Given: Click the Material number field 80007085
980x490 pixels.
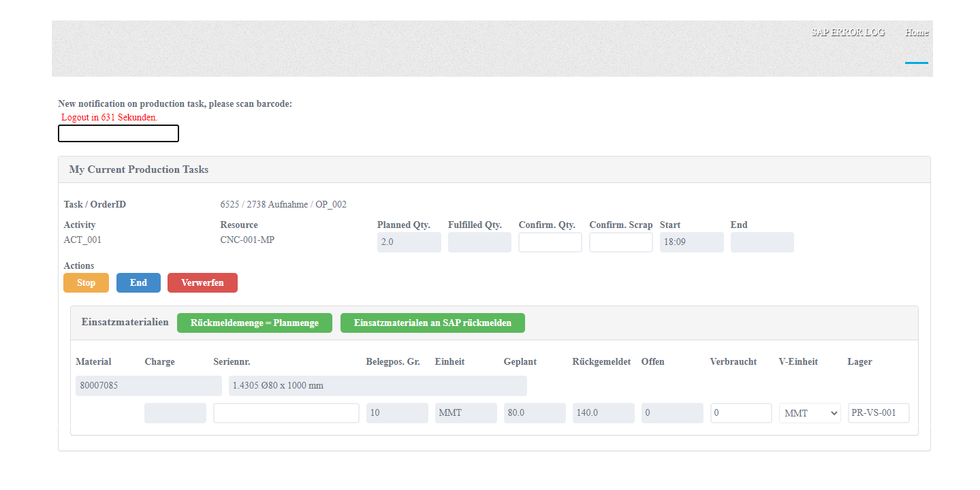Looking at the screenshot, I should (148, 386).
